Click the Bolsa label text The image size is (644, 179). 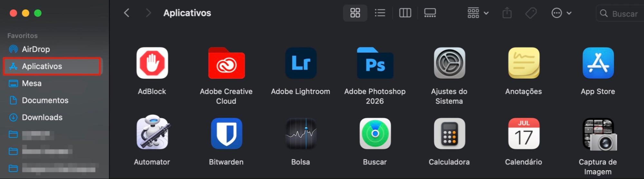tap(301, 162)
